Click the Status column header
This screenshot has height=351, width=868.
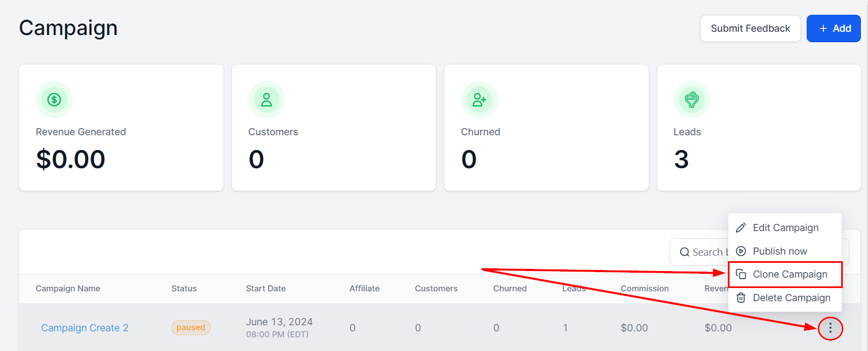[184, 289]
